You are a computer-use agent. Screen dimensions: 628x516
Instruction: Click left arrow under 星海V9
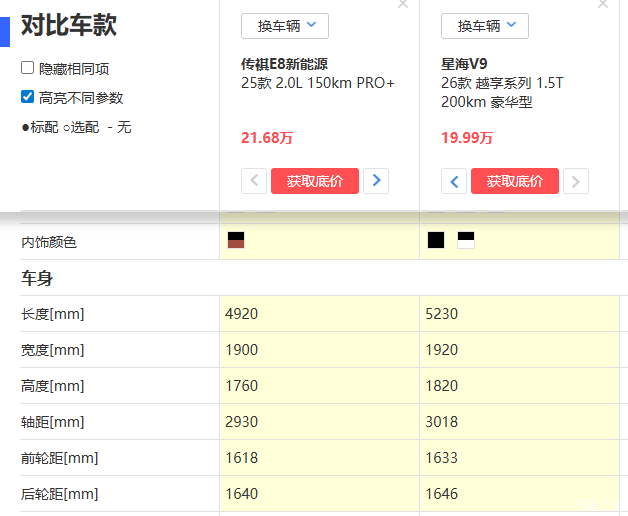coord(454,181)
